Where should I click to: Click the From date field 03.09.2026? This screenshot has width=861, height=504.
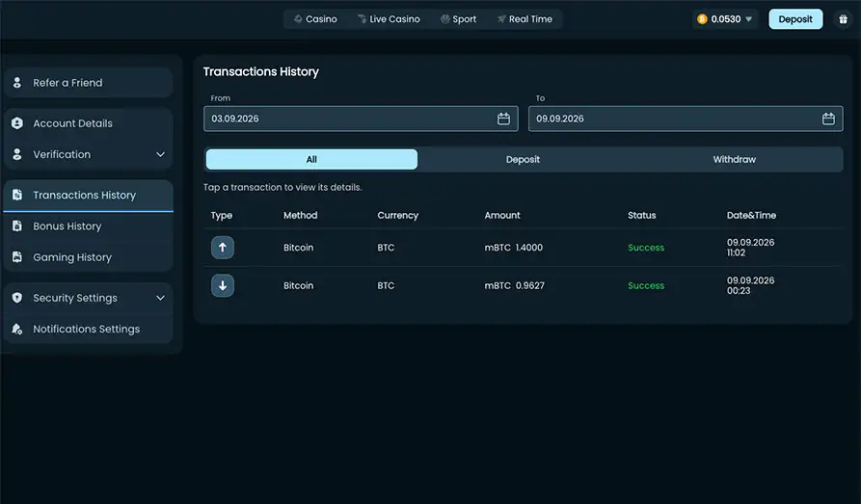(361, 119)
